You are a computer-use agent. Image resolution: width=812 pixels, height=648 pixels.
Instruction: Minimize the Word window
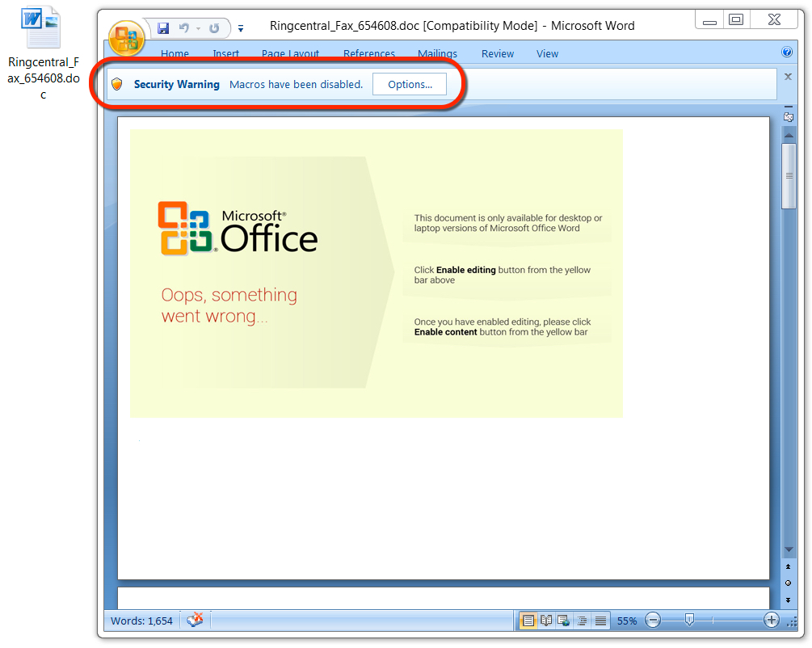[x=709, y=21]
